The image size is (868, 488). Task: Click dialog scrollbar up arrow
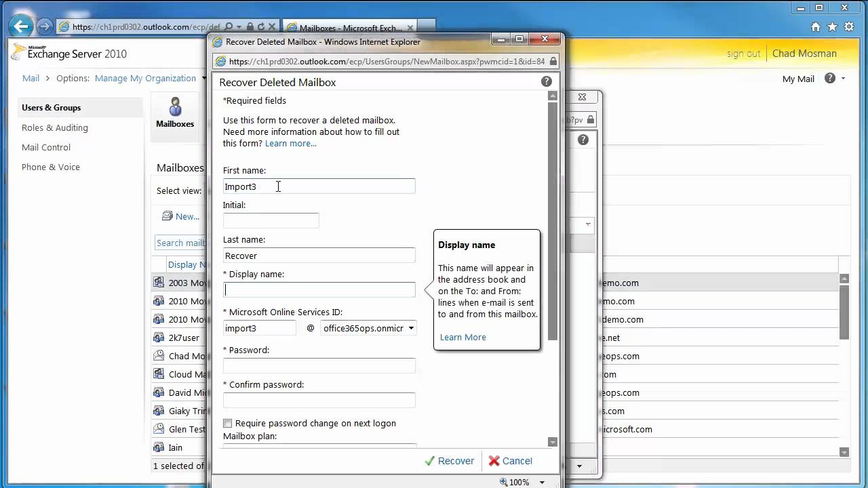552,96
